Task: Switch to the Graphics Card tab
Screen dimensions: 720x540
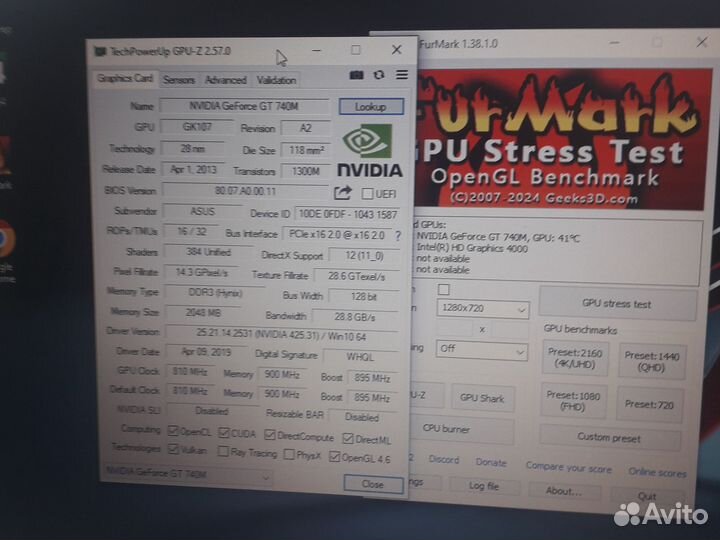Action: 124,79
